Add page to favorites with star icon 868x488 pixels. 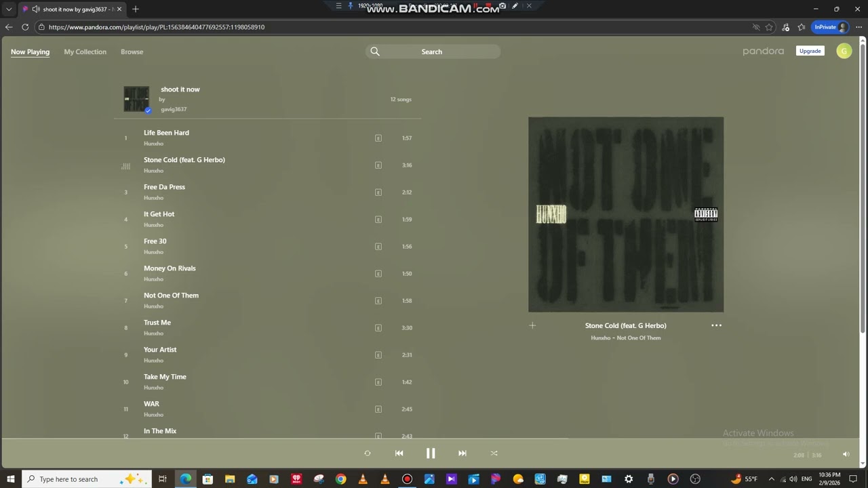tap(769, 27)
